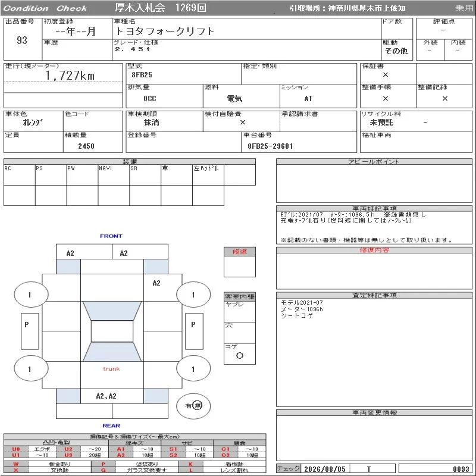Click the model code 8FB25 in 型式
Image resolution: width=476 pixels, height=476 pixels.
point(142,75)
